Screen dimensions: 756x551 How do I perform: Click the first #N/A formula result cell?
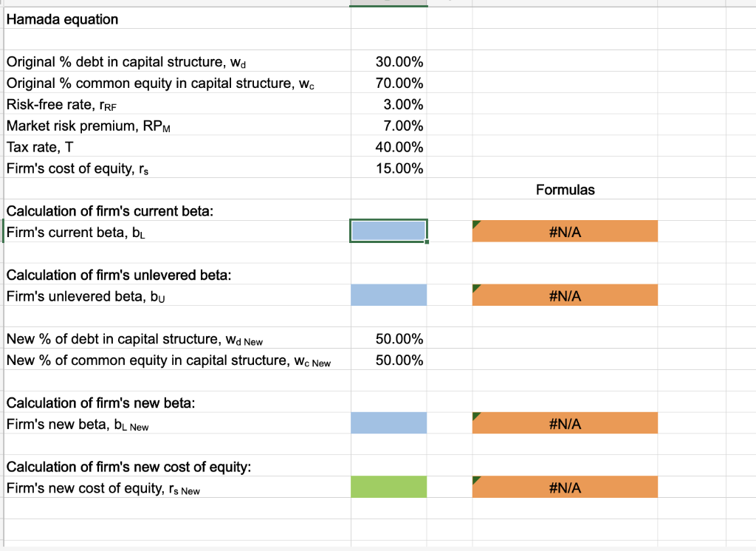[565, 230]
